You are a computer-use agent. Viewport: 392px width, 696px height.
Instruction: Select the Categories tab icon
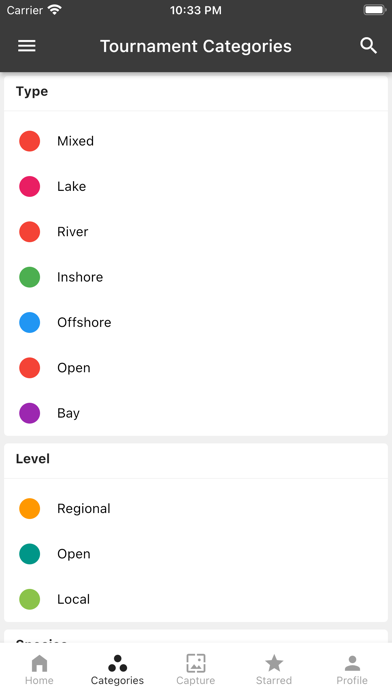pyautogui.click(x=117, y=664)
